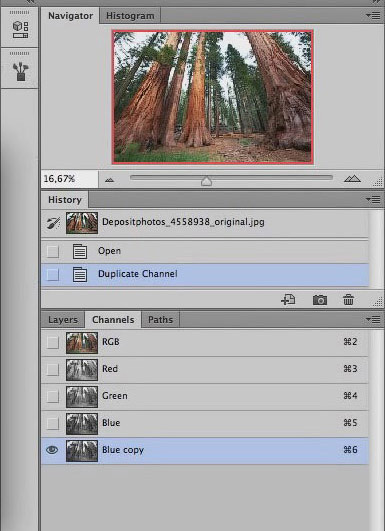Viewport: 385px width, 531px height.
Task: Open the Navigator panel flyout menu
Action: (373, 16)
